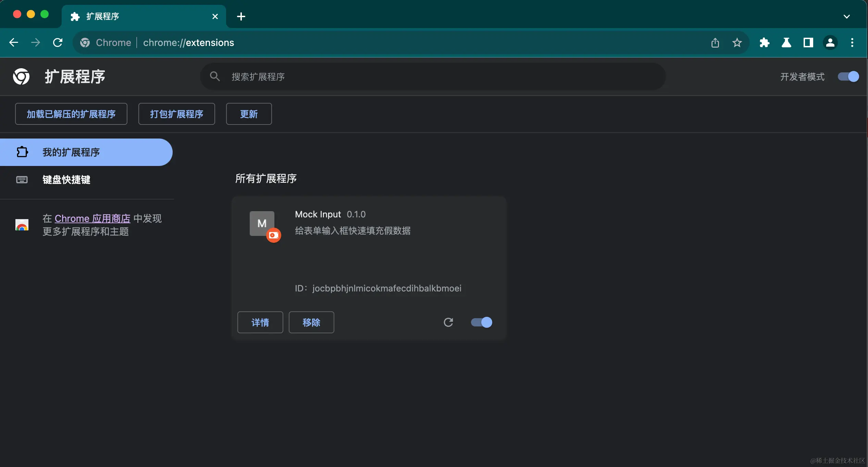The image size is (868, 467).
Task: Click the description 给表单输入框快速填充假数据
Action: pos(352,231)
